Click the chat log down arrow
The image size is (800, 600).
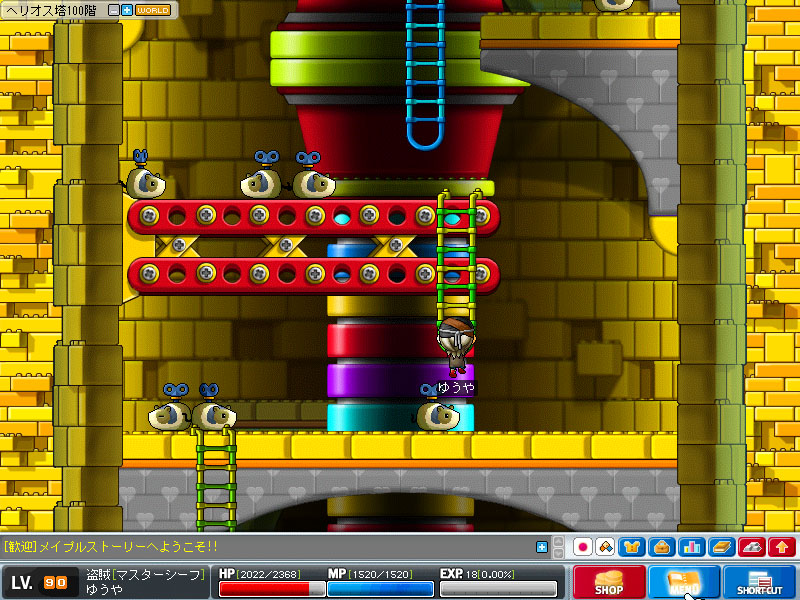(559, 553)
